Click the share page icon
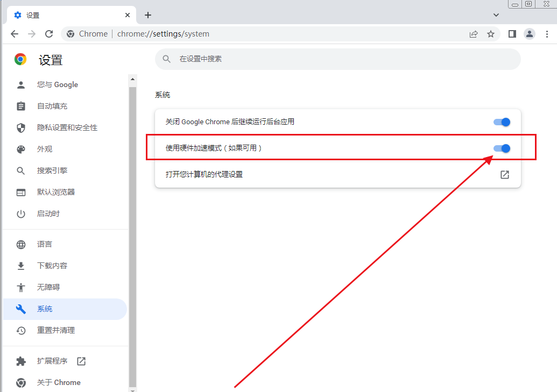The width and height of the screenshot is (557, 392). click(x=474, y=34)
